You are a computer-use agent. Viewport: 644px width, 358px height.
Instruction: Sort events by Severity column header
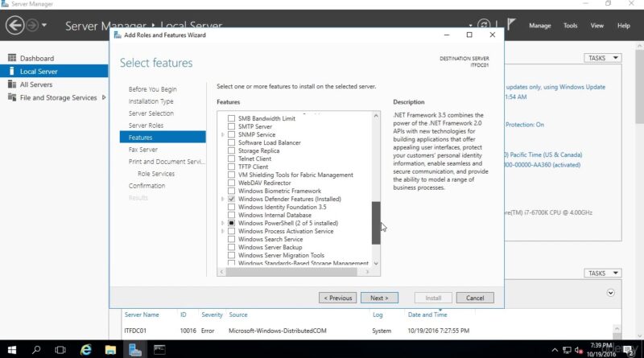(212, 315)
